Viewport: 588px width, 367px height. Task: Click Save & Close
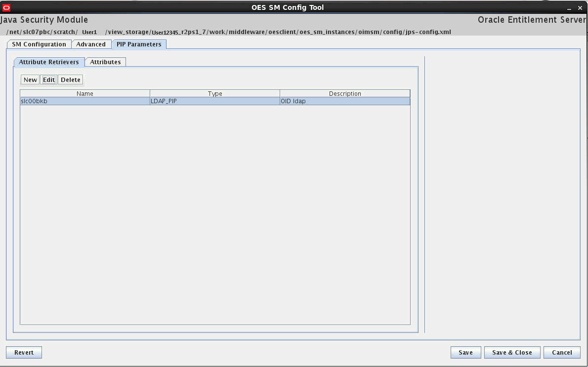pyautogui.click(x=512, y=352)
